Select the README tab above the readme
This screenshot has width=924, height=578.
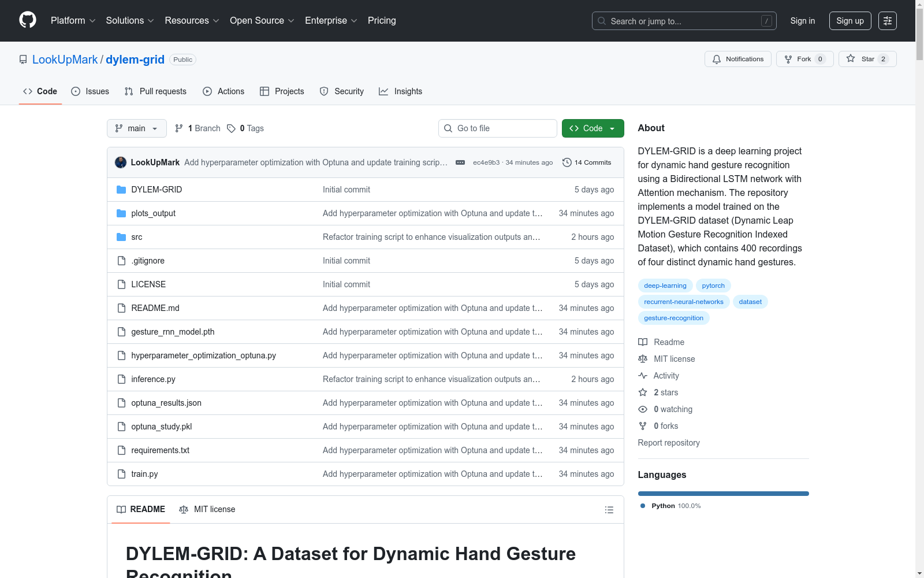click(141, 509)
